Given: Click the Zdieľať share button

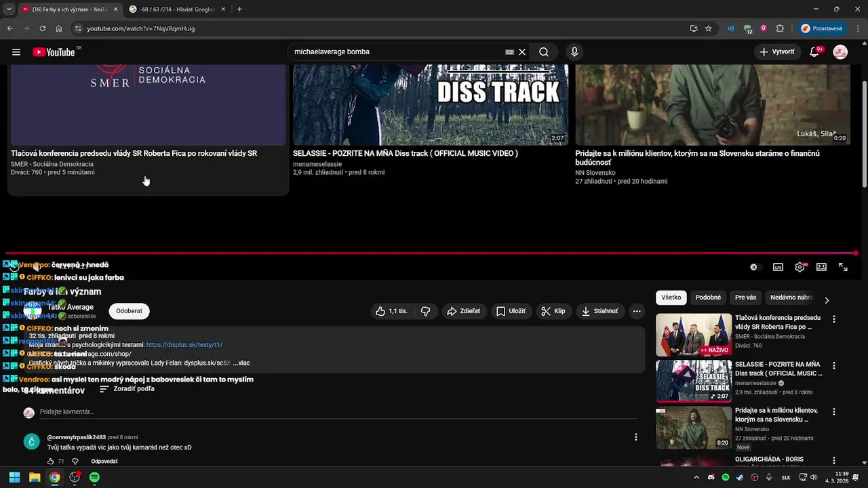Looking at the screenshot, I should click(464, 311).
